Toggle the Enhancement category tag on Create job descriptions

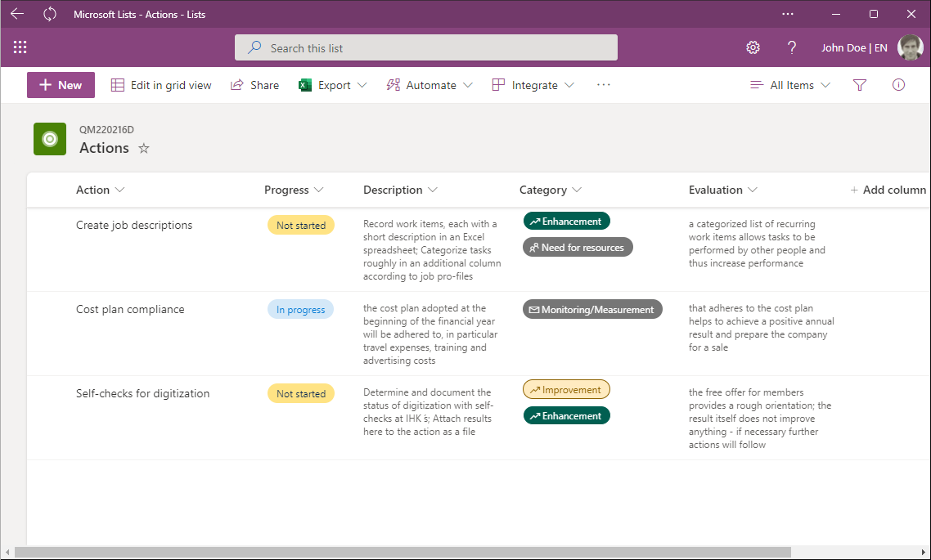point(567,221)
